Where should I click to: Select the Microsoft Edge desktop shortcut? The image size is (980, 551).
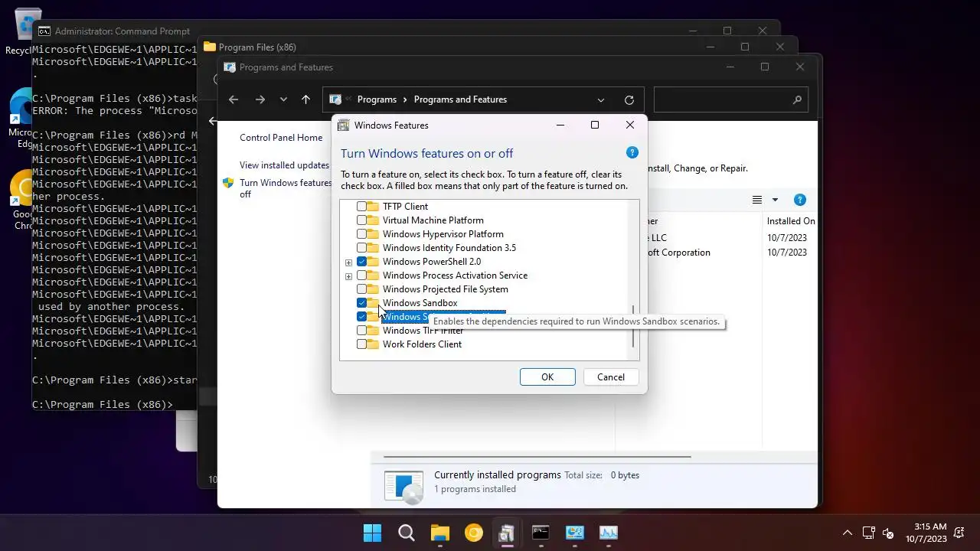point(21,119)
